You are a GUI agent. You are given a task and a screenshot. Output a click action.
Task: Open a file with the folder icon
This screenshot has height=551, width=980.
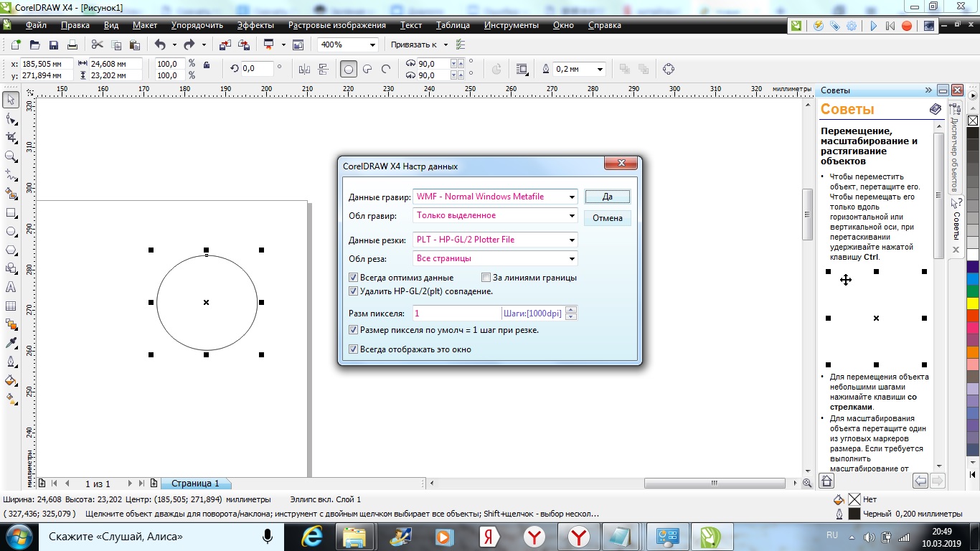[x=34, y=44]
